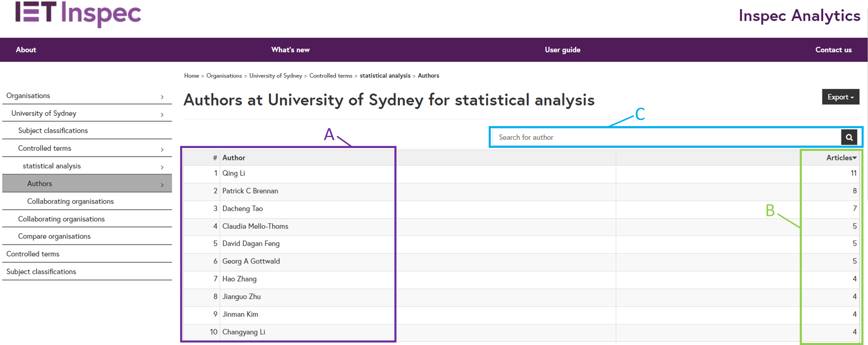This screenshot has height=345, width=868.
Task: Expand statistical analysis sidebar chevron
Action: coord(162,167)
